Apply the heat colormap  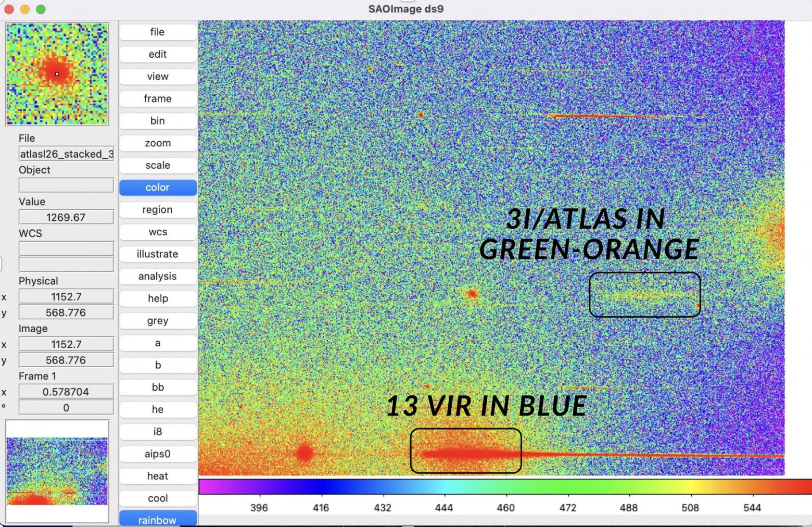[x=158, y=476]
